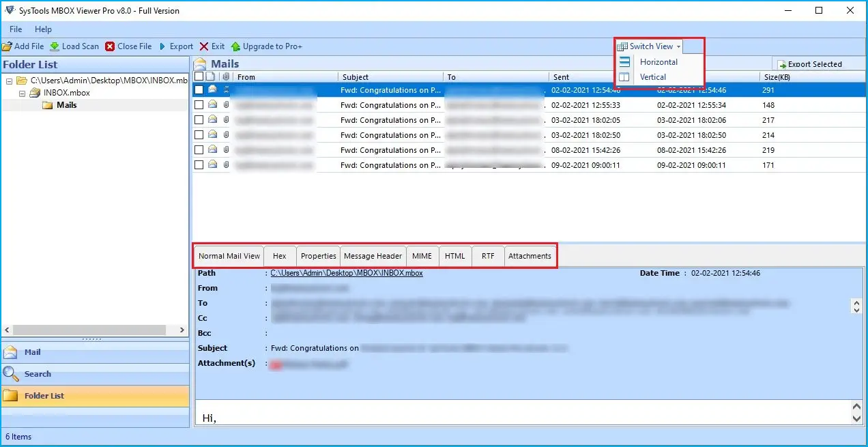Screen dimensions: 868x447
Task: Check the last email in the list
Action: pyautogui.click(x=199, y=164)
